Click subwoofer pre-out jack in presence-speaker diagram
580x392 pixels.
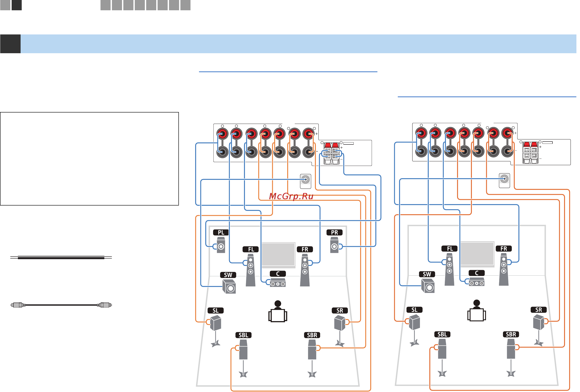306,181
